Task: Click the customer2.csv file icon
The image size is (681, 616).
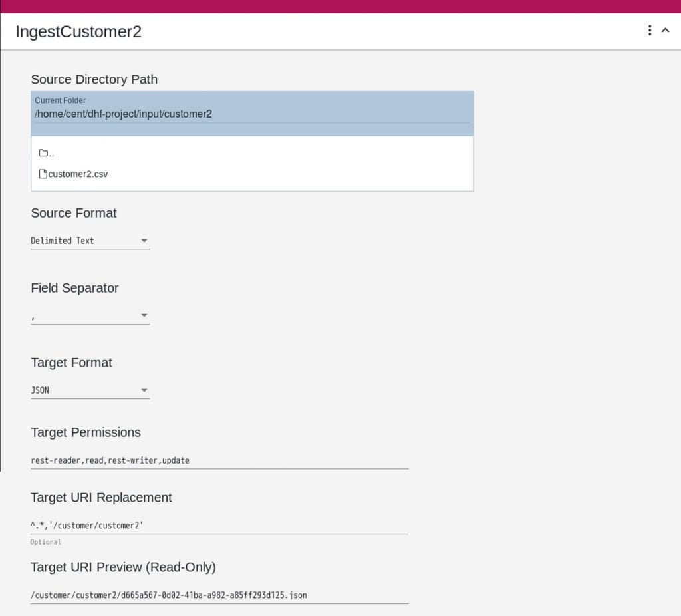Action: (43, 174)
